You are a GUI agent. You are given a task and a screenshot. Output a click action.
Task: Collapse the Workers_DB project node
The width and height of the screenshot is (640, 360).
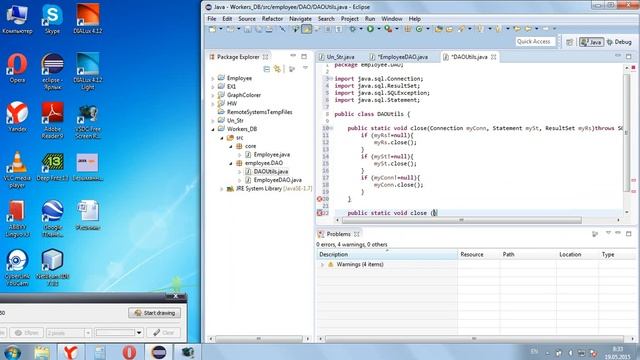coord(213,129)
